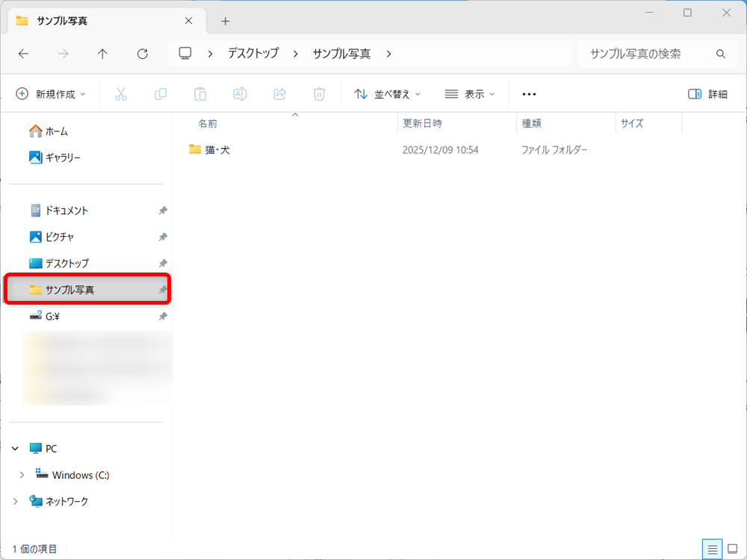Sort files by the 名前 column header
The image size is (747, 560).
click(x=207, y=123)
